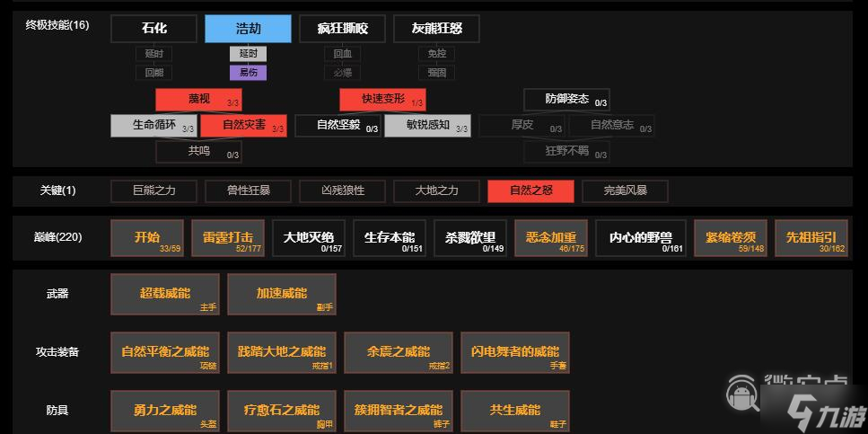This screenshot has width=868, height=434.
Task: Click the 巅峰(220) section label
Action: coord(57,237)
